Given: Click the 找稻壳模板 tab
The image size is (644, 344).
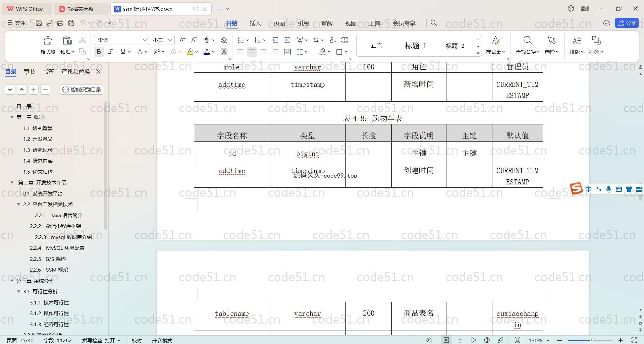Looking at the screenshot, I should coord(80,9).
